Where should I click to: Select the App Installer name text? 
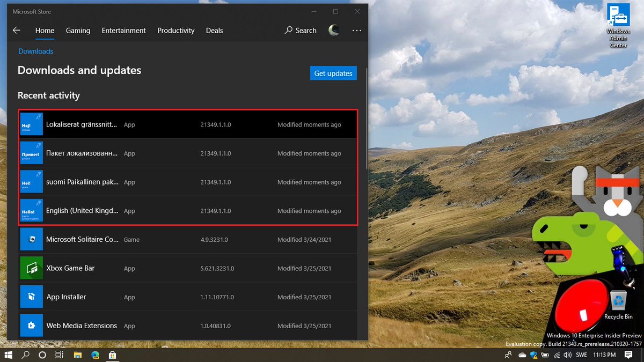point(66,297)
